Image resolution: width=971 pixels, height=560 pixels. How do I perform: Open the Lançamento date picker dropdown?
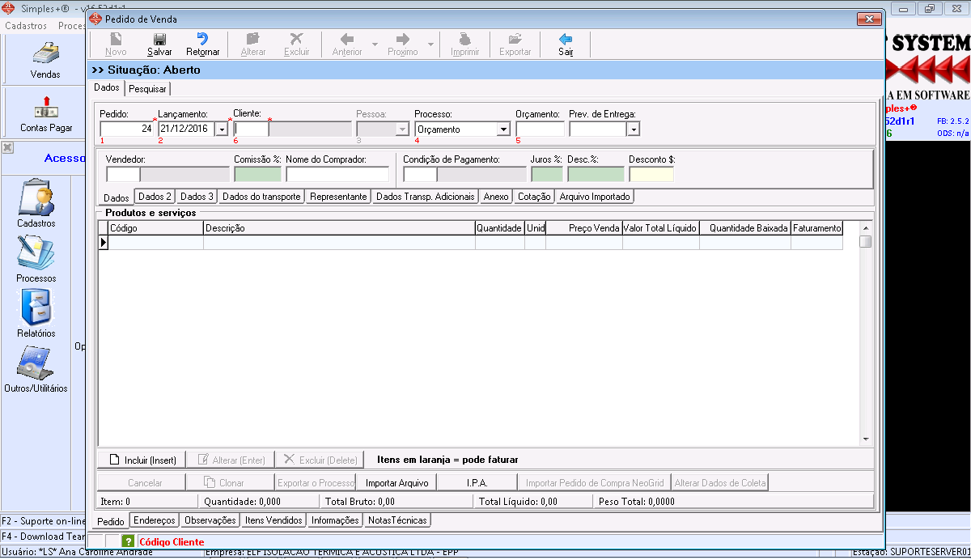(x=221, y=129)
